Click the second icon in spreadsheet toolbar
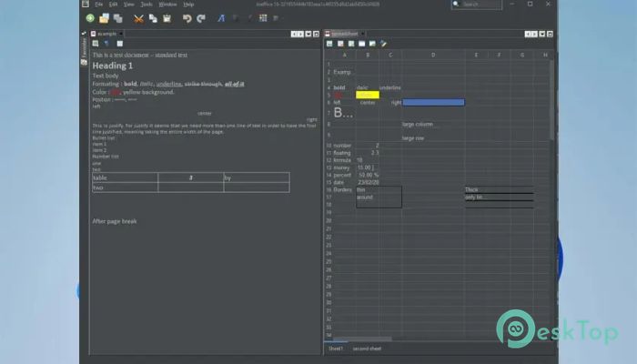The height and width of the screenshot is (364, 637). click(x=340, y=44)
